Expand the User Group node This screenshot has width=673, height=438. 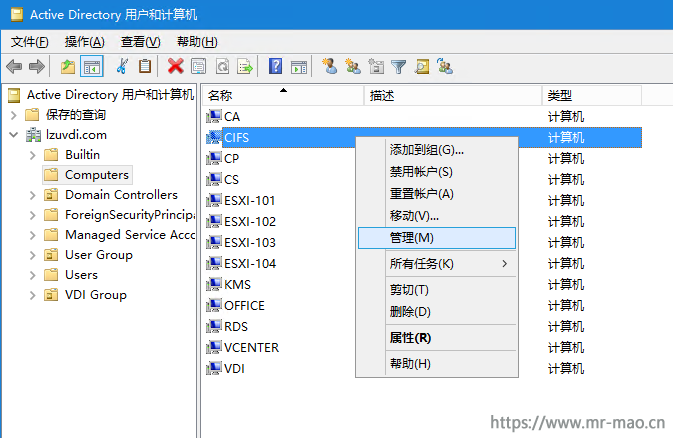pyautogui.click(x=33, y=255)
